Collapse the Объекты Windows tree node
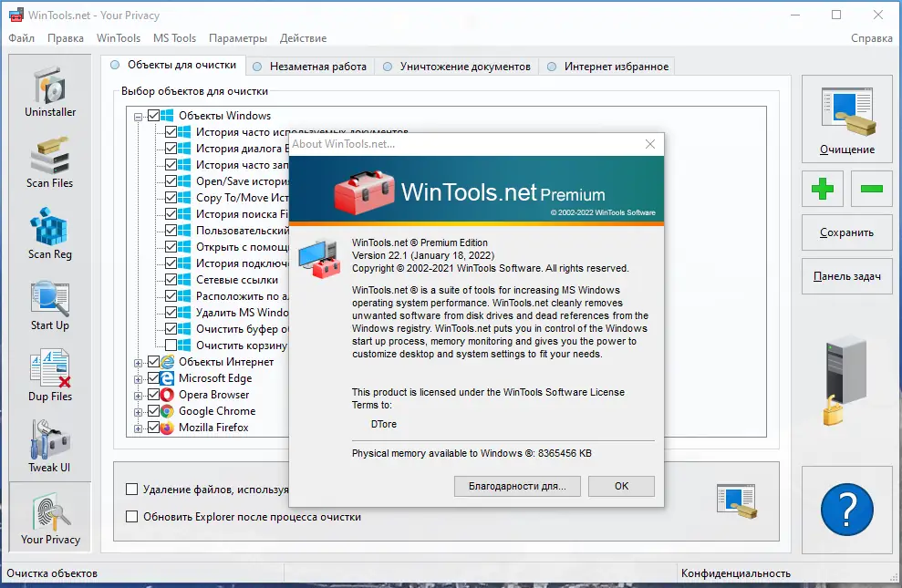 pyautogui.click(x=138, y=117)
